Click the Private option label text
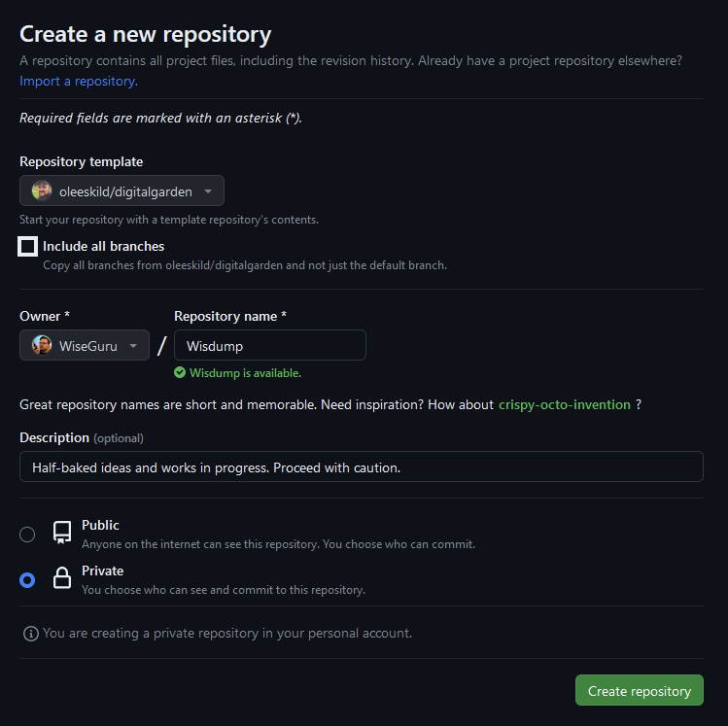Screen dimensions: 728x726 [102, 570]
